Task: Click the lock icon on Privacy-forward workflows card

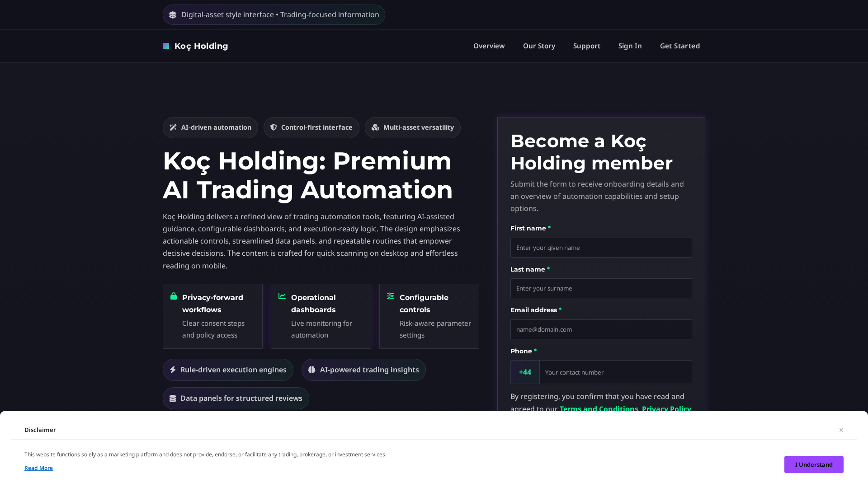Action: click(174, 296)
